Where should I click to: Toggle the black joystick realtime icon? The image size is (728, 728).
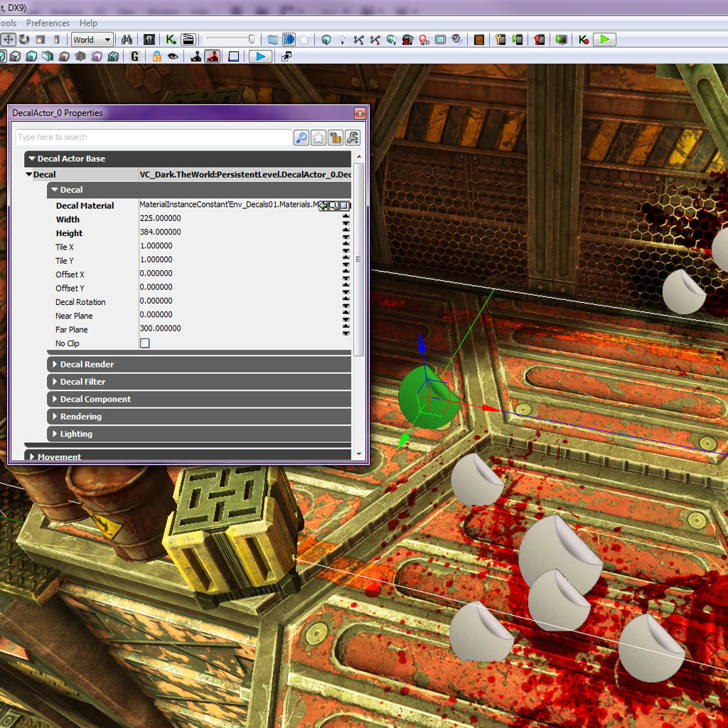[x=196, y=57]
